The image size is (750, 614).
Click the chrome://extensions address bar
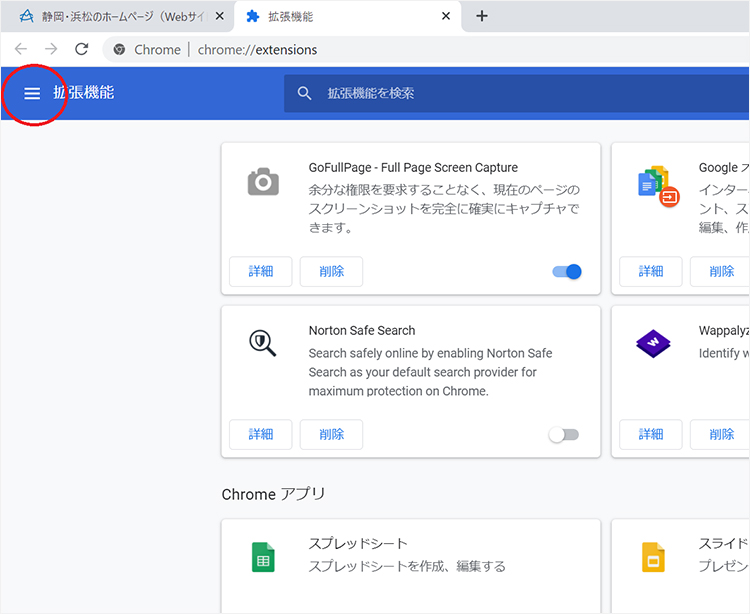[x=426, y=49]
